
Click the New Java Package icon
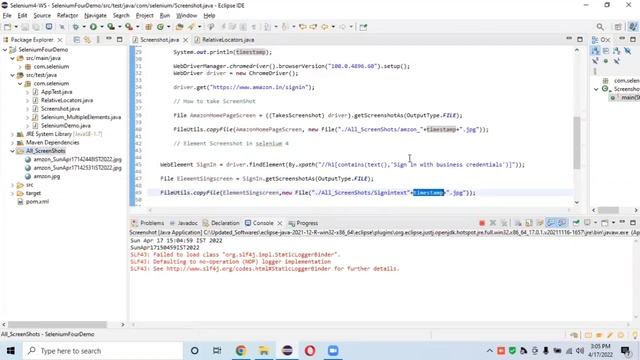149,27
